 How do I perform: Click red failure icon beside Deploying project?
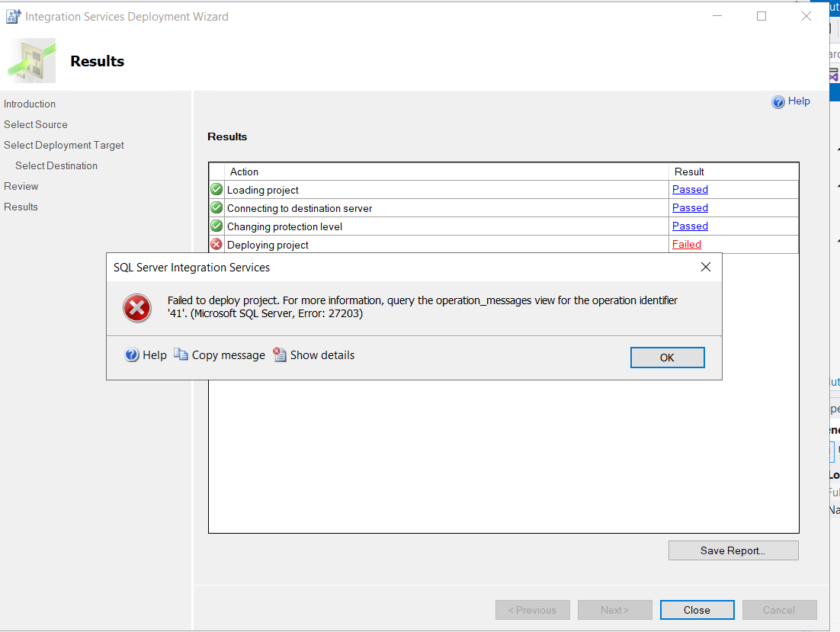pos(216,244)
